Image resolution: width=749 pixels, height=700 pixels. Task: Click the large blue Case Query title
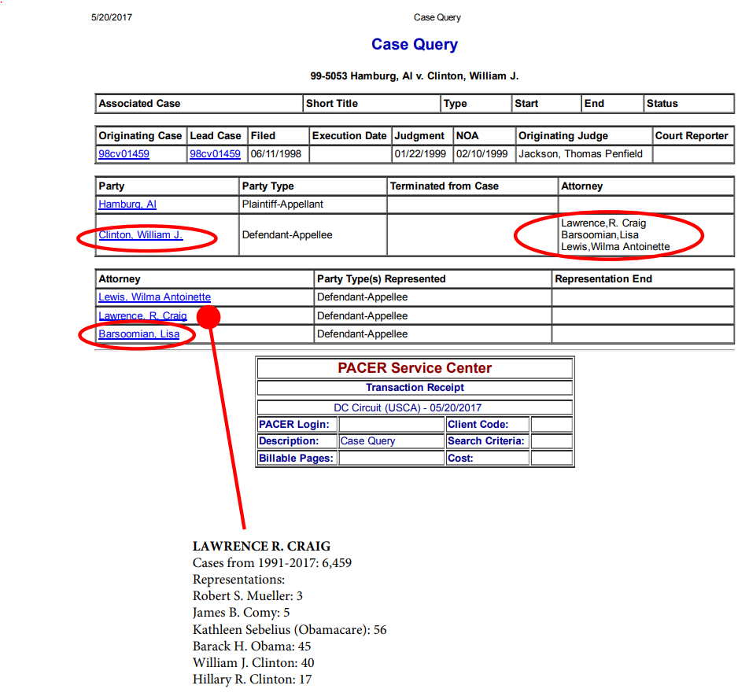(x=415, y=44)
